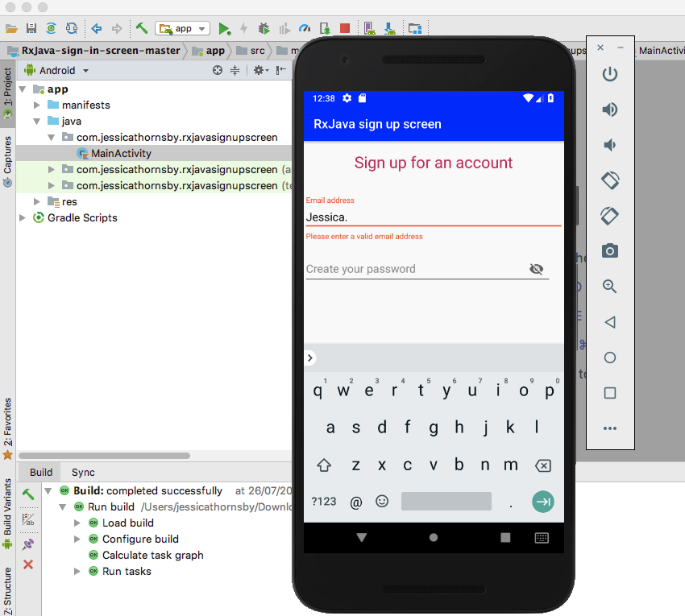Open the SDK Manager download icon
Viewport: 685px width, 616px height.
389,29
